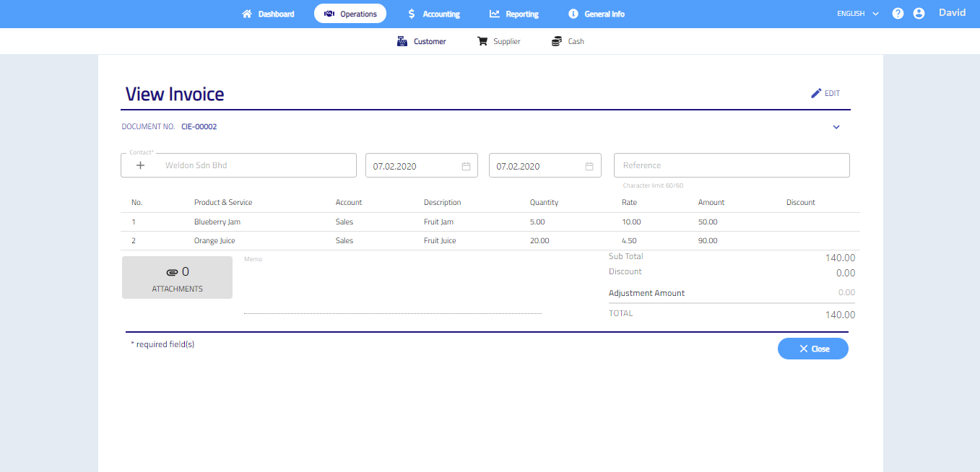The width and height of the screenshot is (980, 472).
Task: Click the plus icon in Contact field
Action: 141,165
